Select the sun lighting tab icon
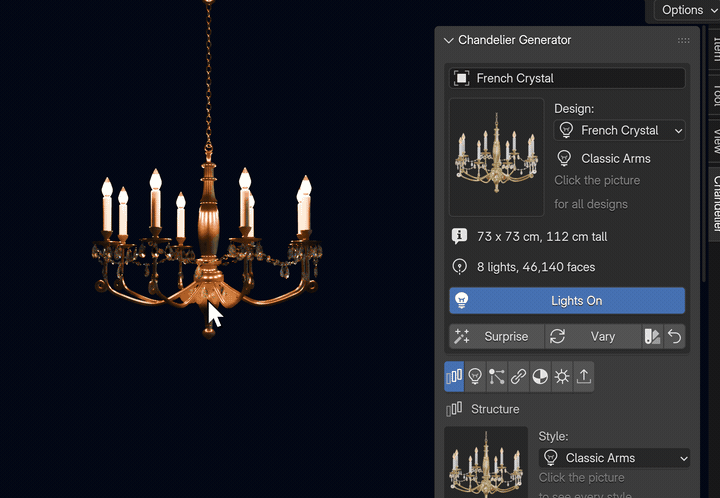The height and width of the screenshot is (498, 720). (562, 377)
